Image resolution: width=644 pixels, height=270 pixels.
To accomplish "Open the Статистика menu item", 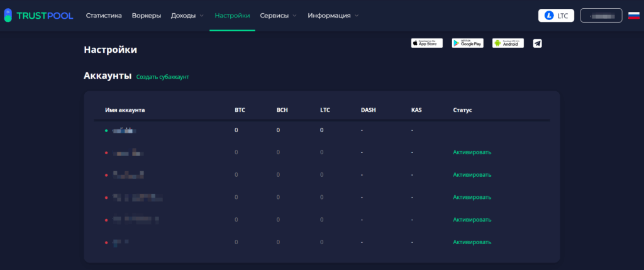I will point(104,15).
